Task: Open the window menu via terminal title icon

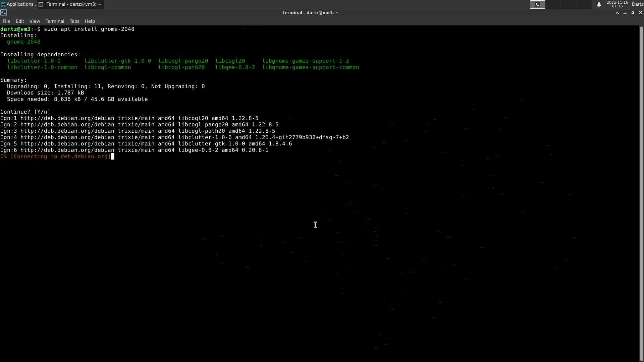Action: [x=4, y=13]
